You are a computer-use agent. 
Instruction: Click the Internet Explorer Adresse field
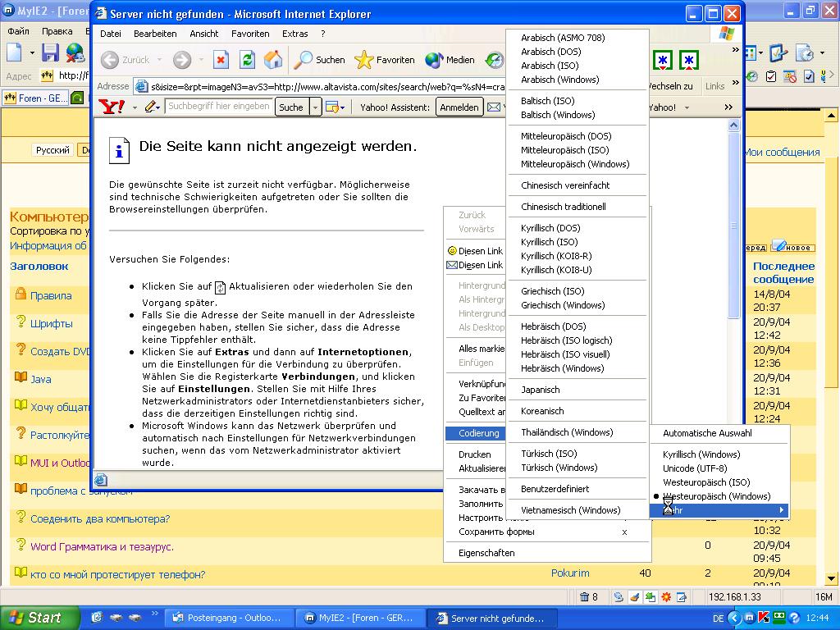pos(320,86)
